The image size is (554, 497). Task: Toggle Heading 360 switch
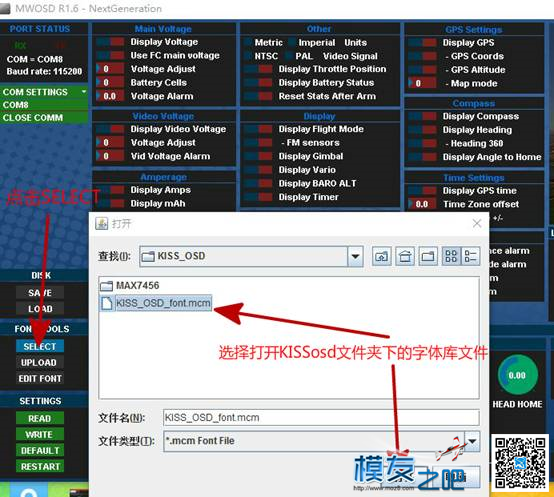(x=423, y=143)
